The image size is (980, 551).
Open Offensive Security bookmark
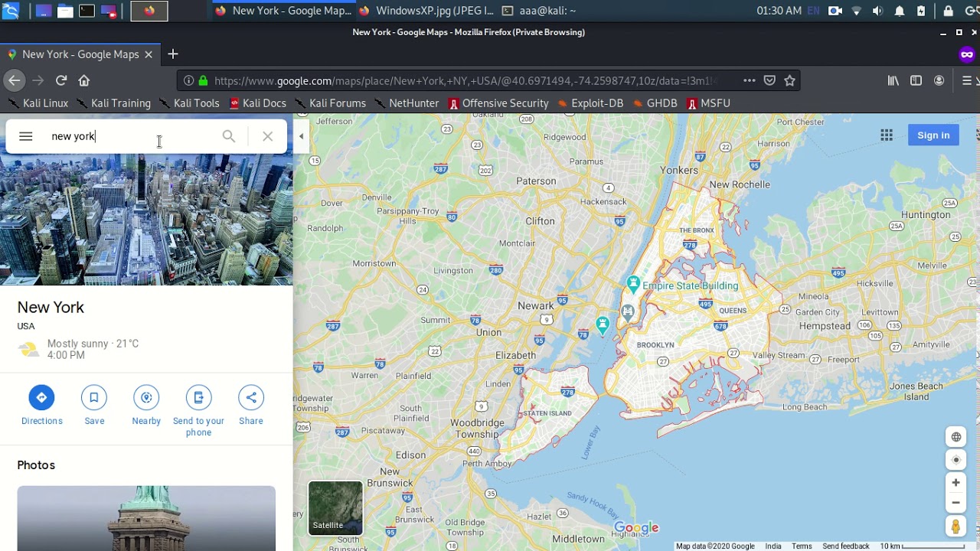498,103
